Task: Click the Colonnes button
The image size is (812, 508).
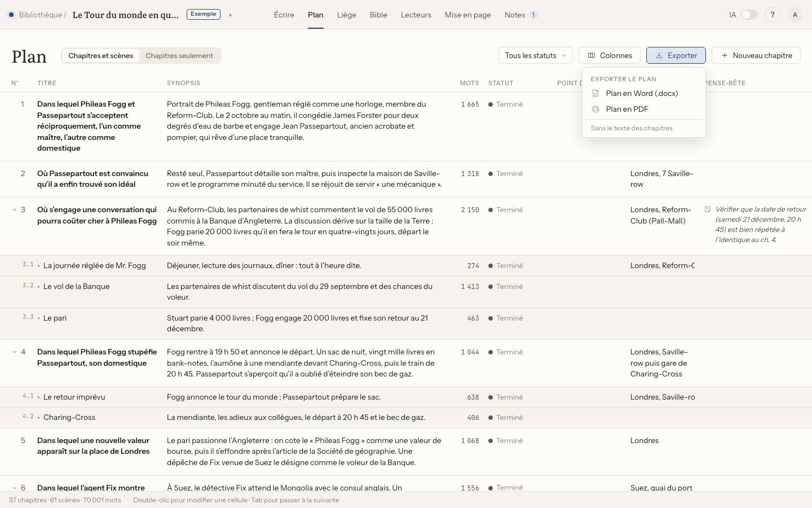Action: coord(610,55)
